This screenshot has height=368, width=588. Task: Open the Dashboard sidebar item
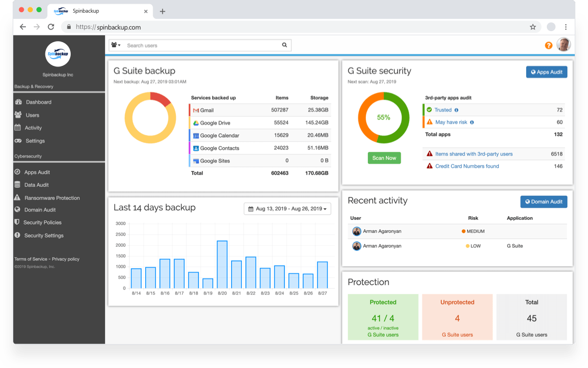pyautogui.click(x=39, y=102)
